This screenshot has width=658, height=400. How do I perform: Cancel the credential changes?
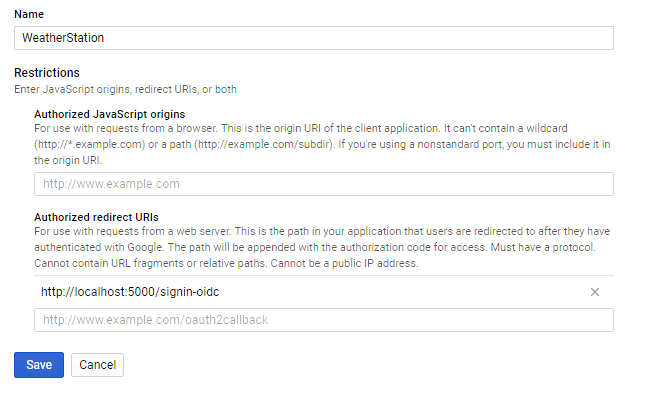tap(97, 365)
